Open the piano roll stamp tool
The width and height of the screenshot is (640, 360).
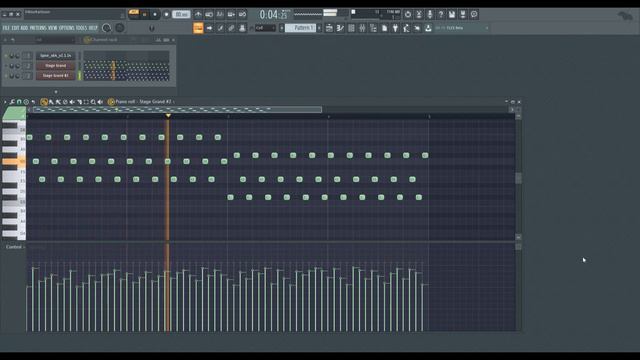click(x=26, y=102)
